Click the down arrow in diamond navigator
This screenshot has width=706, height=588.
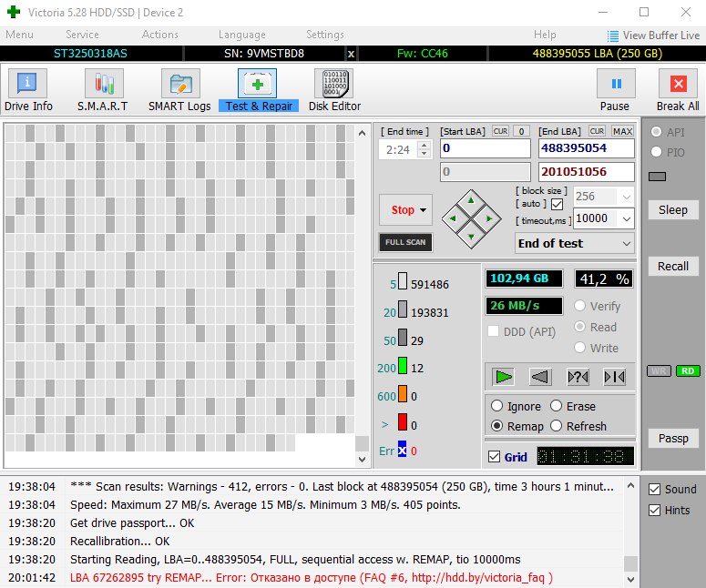click(471, 237)
